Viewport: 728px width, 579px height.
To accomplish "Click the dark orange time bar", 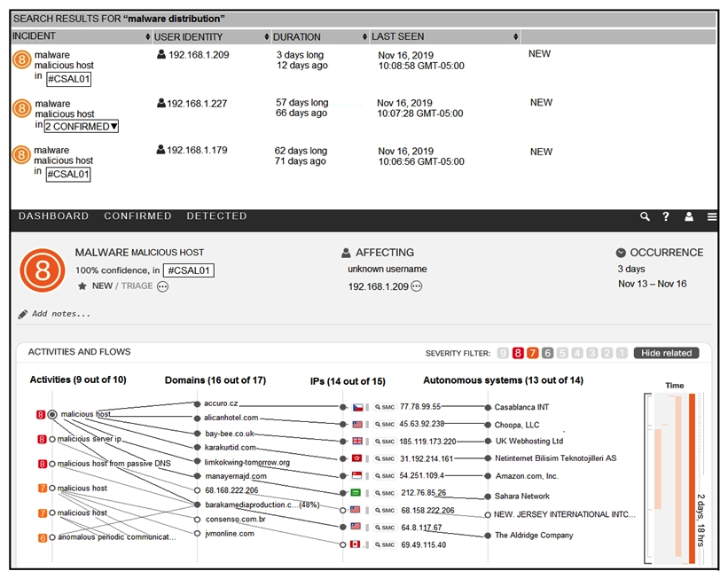I will (x=692, y=478).
